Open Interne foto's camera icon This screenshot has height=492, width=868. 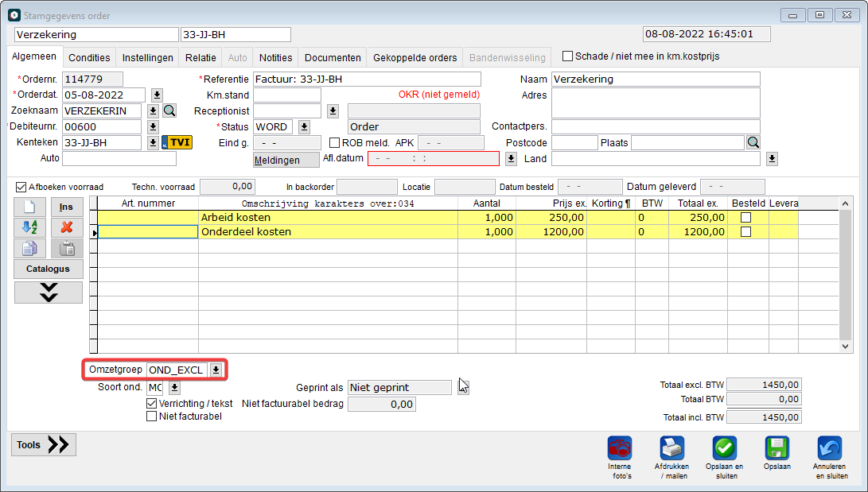coord(620,448)
